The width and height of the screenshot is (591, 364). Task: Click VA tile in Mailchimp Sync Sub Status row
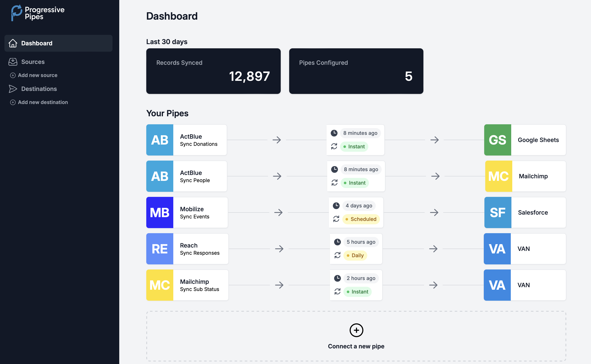pos(497,285)
